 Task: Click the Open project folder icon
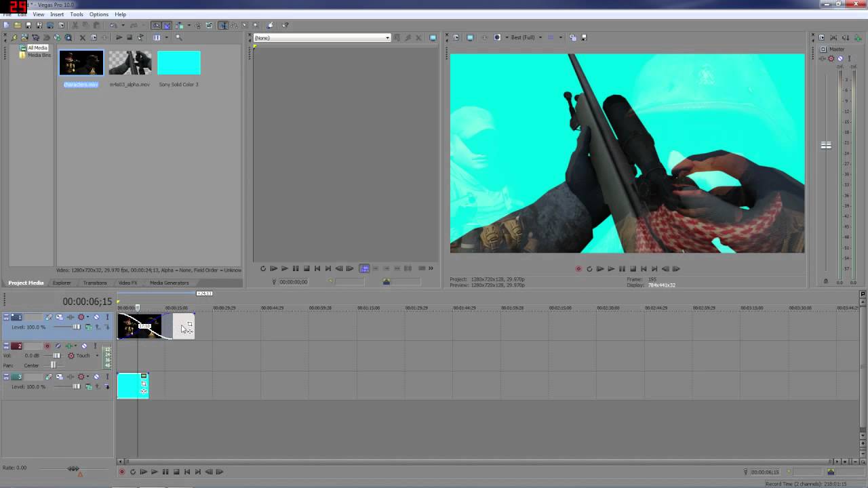point(18,25)
